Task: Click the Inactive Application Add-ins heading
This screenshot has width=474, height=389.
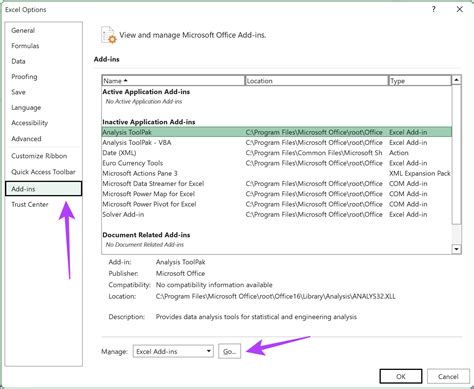Action: click(x=149, y=122)
